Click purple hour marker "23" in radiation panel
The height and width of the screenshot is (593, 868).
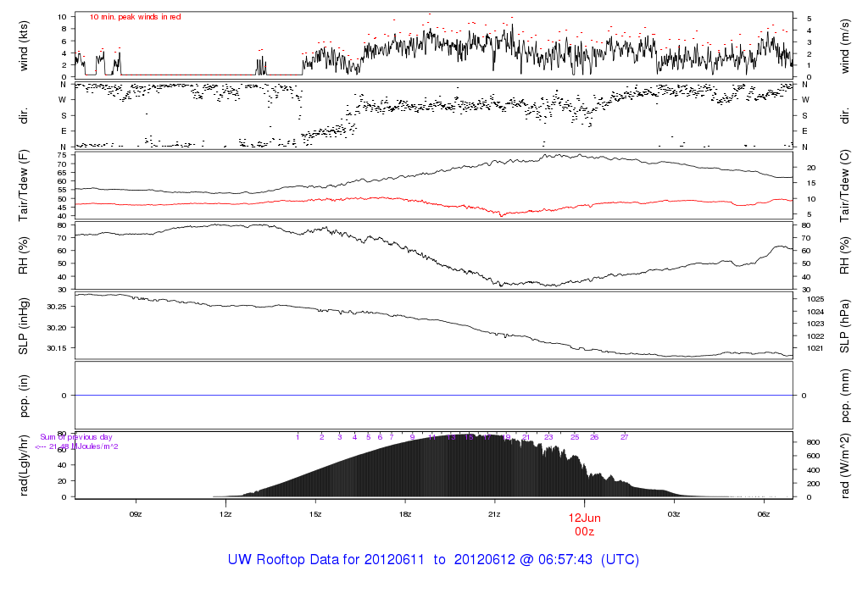point(548,437)
